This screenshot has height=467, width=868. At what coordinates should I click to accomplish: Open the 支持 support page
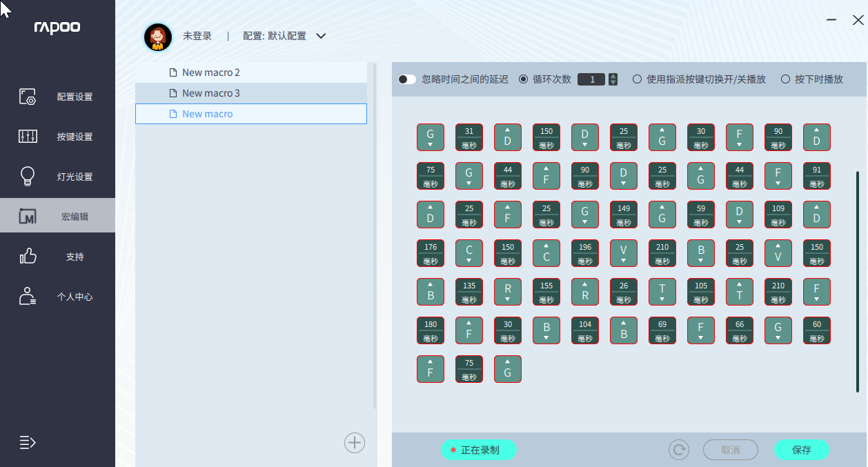click(57, 257)
